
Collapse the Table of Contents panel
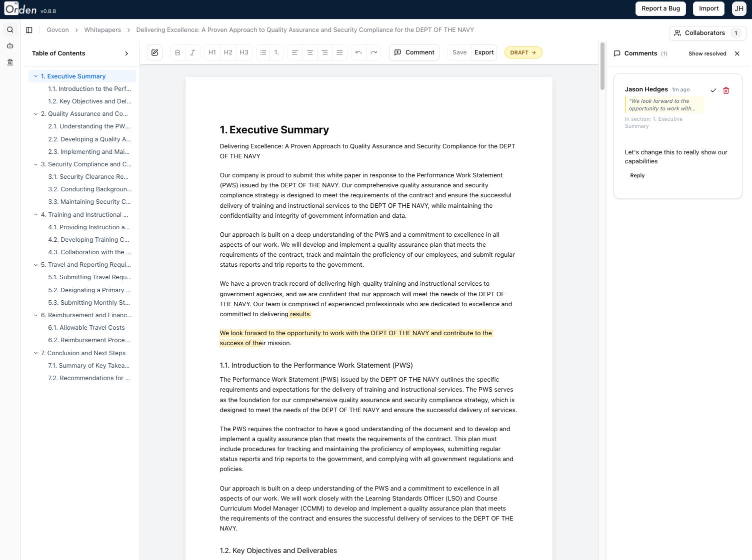126,53
